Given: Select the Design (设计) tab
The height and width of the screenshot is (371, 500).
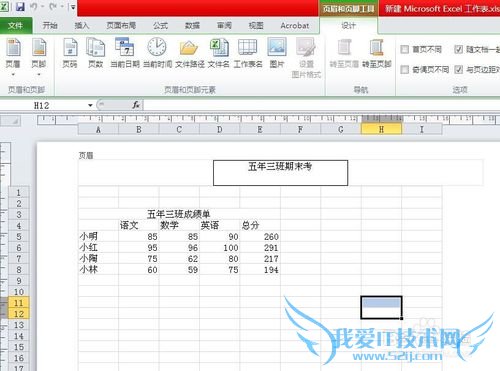Looking at the screenshot, I should click(x=349, y=26).
